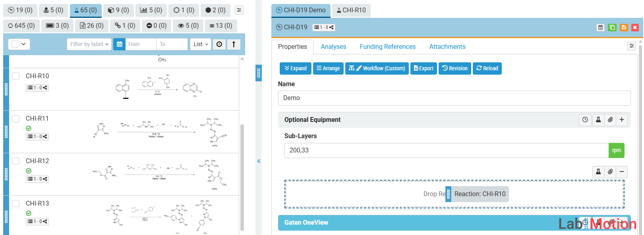Switch to the Analyses tab
The height and width of the screenshot is (235, 644).
coord(333,47)
